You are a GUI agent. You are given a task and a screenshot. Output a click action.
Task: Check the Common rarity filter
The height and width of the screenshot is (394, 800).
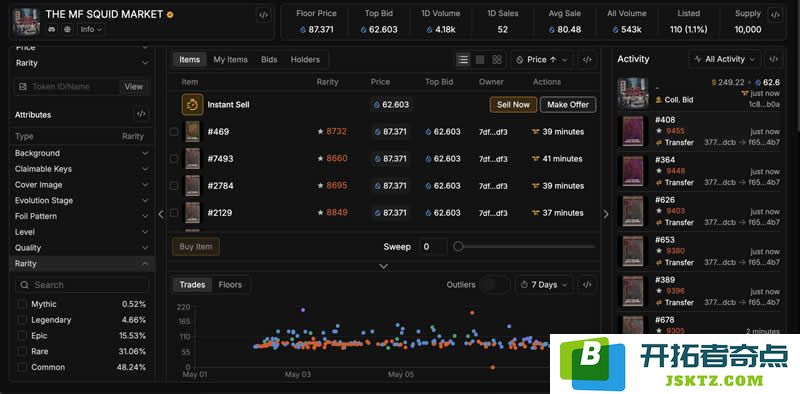pyautogui.click(x=22, y=367)
